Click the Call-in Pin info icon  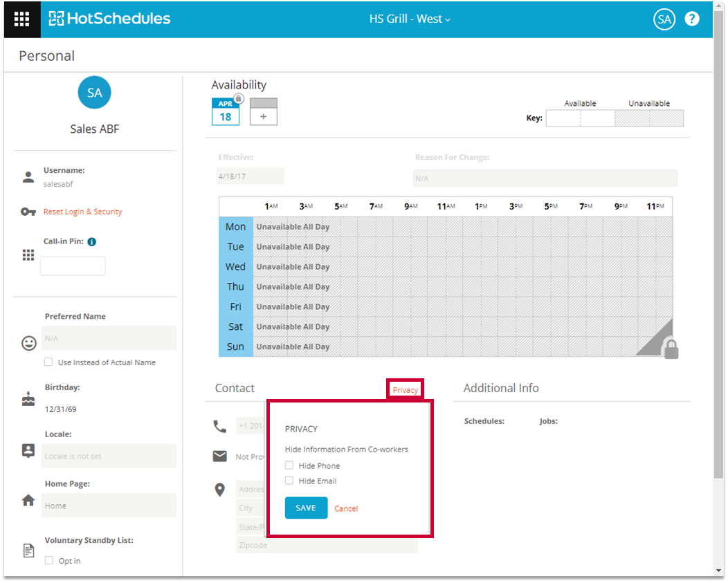(x=92, y=242)
